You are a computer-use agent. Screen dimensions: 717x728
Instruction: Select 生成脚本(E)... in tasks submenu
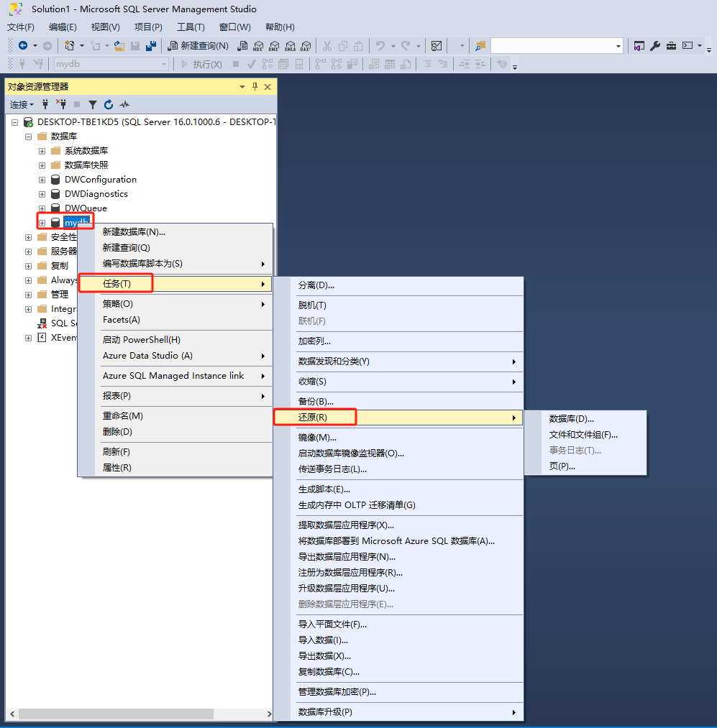pyautogui.click(x=398, y=489)
